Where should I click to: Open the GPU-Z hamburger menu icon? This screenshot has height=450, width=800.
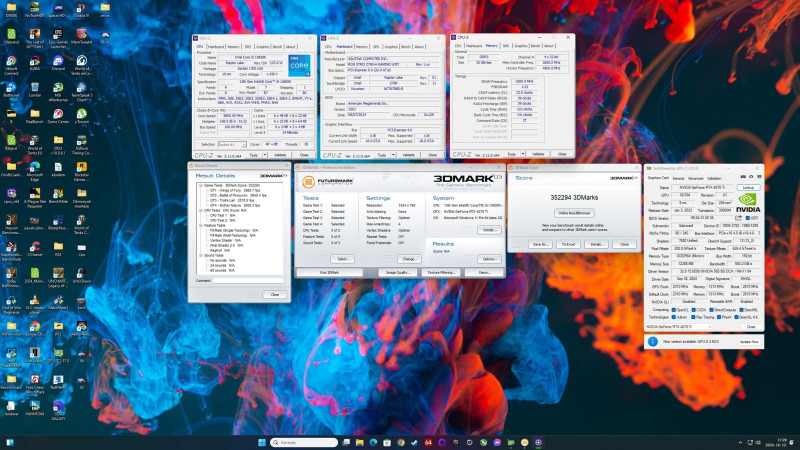tap(759, 177)
